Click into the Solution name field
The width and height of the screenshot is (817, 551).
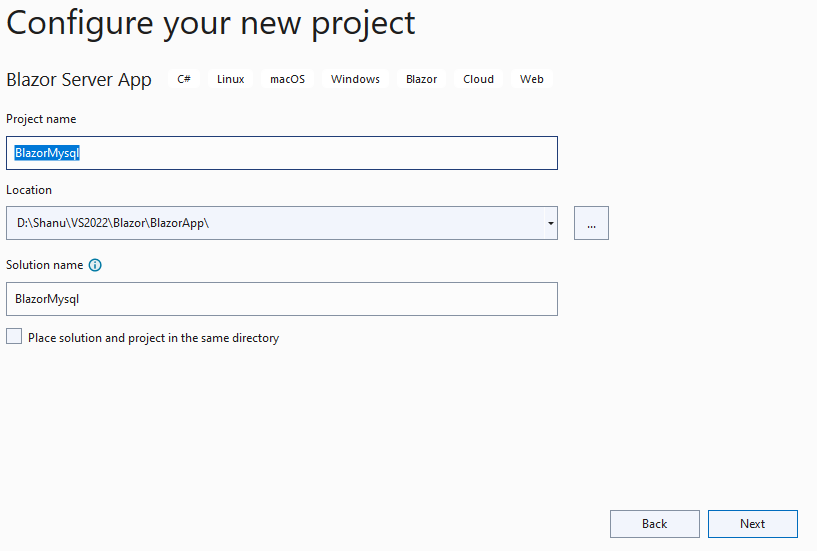[x=282, y=299]
